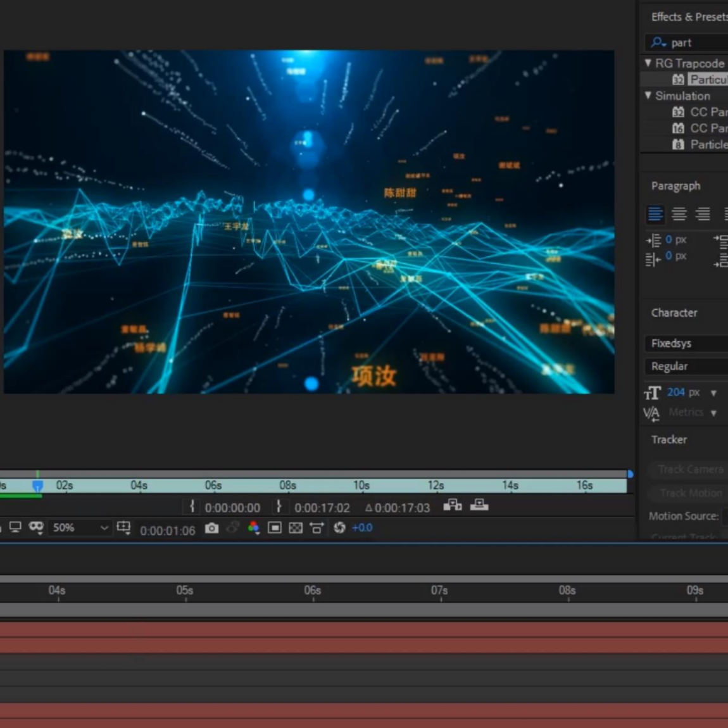
Task: Click the current time 0:00:01:06 display
Action: pos(168,530)
